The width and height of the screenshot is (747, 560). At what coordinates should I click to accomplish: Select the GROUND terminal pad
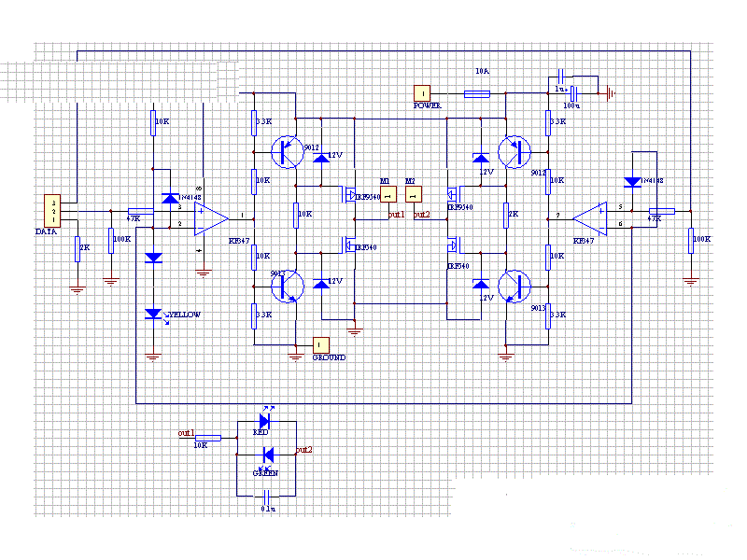click(x=320, y=343)
